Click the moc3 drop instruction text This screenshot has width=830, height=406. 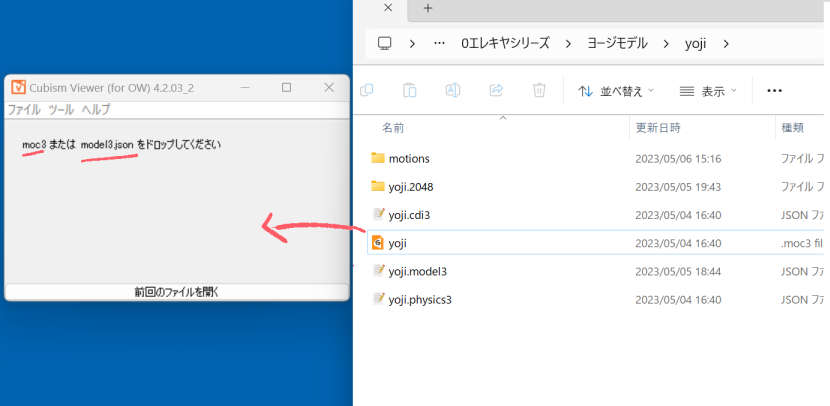pyautogui.click(x=122, y=144)
